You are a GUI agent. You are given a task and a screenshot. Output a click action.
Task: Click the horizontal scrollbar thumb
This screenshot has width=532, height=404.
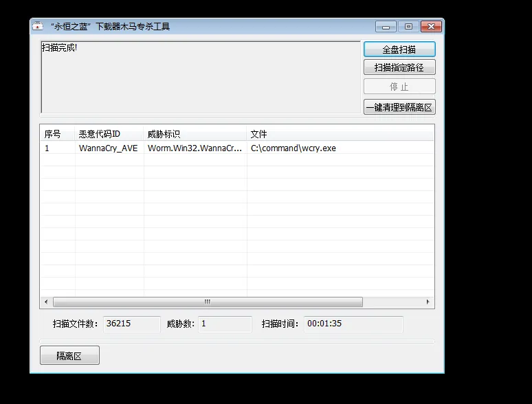coord(208,302)
